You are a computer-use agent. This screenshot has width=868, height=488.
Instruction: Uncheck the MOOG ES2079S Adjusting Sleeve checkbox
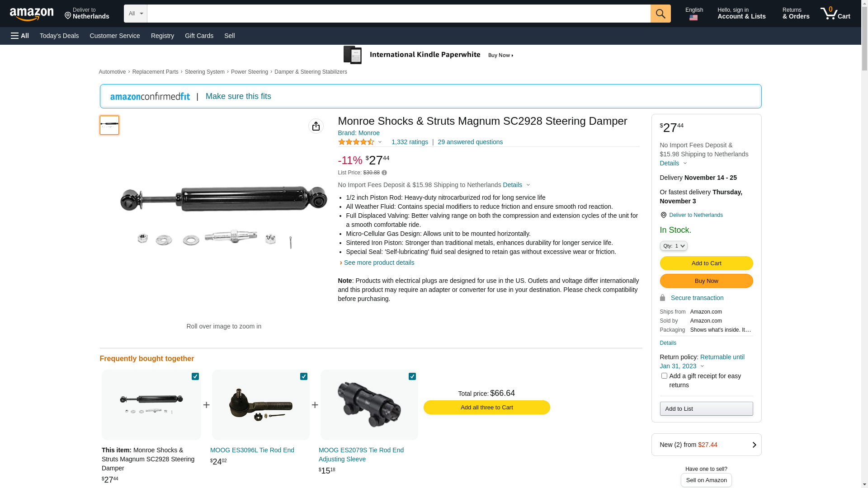412,376
